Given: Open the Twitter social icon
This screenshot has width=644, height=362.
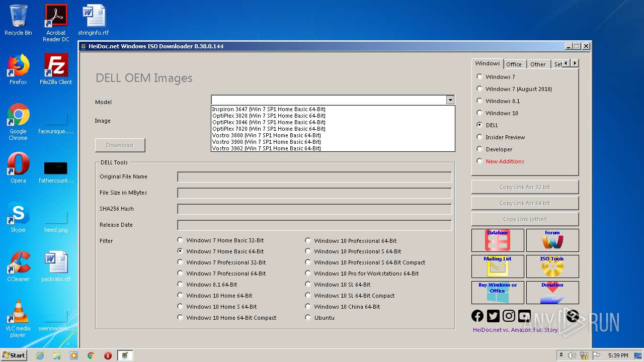Looking at the screenshot, I should 493,316.
